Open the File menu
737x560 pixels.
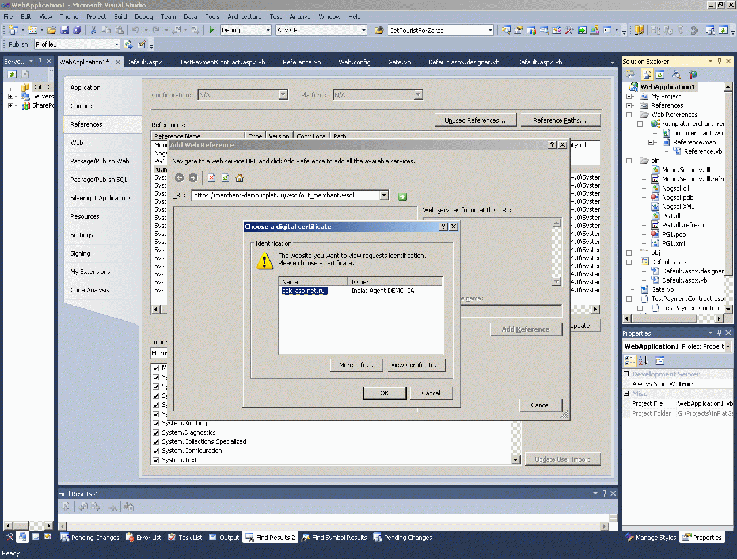(8, 17)
